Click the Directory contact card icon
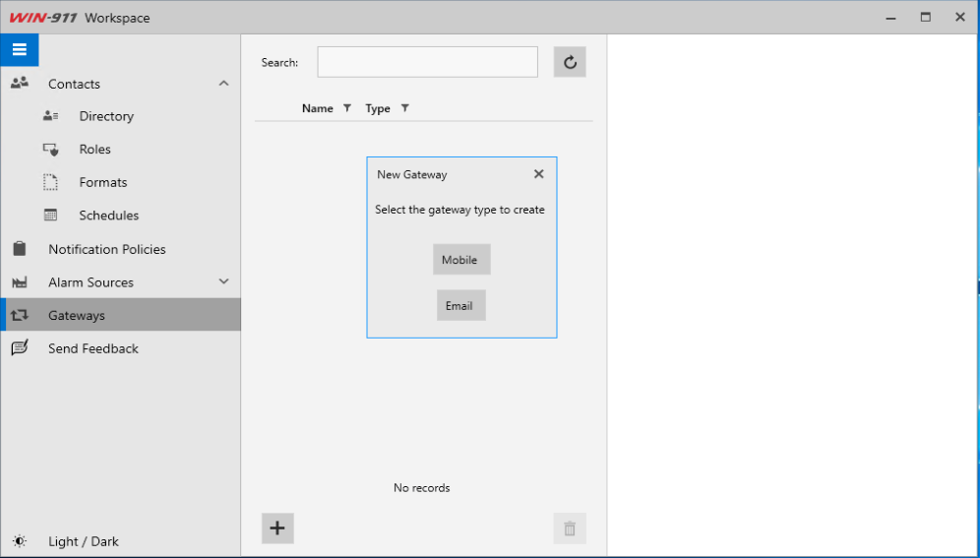This screenshot has height=558, width=980. [50, 115]
